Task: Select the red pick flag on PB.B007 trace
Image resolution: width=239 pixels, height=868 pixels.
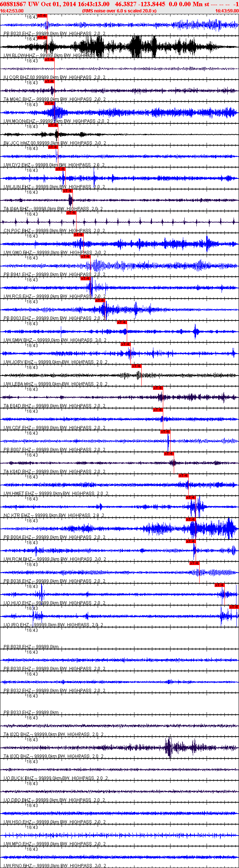Action: pos(165,432)
